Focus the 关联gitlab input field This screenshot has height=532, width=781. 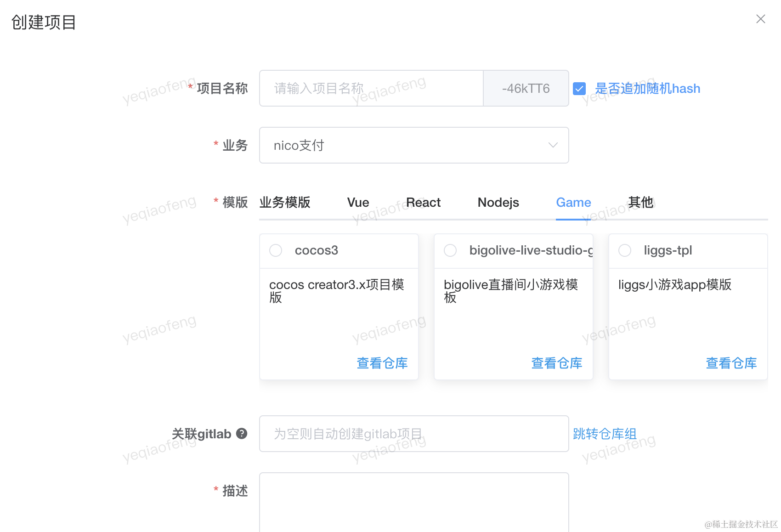coord(414,434)
